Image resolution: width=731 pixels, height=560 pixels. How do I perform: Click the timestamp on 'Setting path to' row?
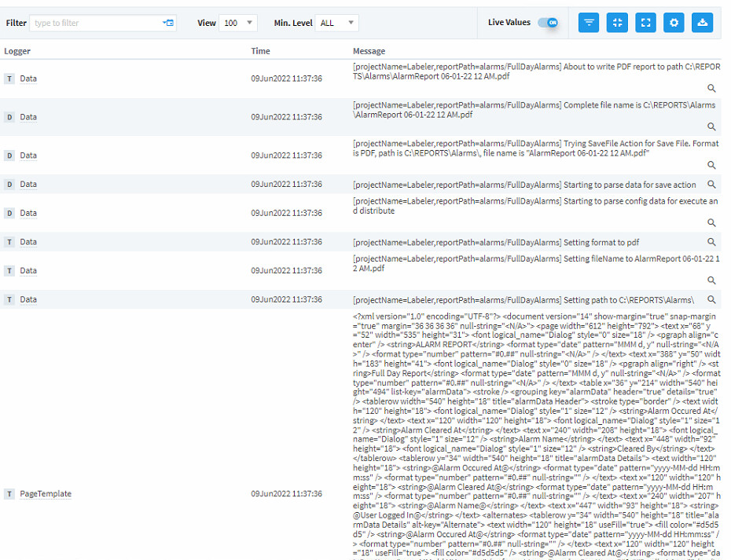point(286,299)
